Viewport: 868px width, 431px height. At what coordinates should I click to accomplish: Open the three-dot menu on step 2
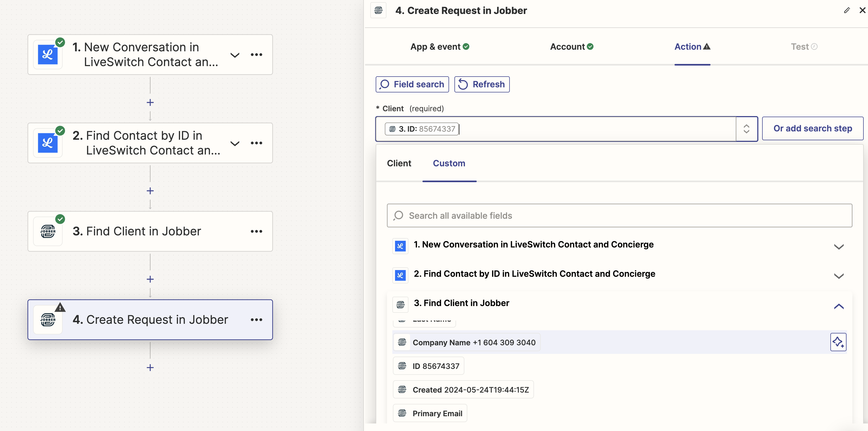point(256,143)
